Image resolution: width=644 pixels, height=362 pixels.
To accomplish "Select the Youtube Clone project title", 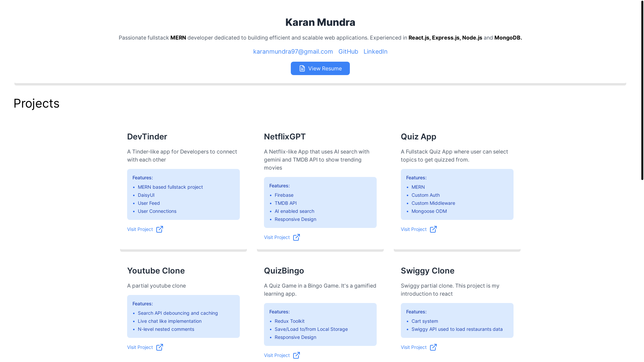I will click(156, 271).
